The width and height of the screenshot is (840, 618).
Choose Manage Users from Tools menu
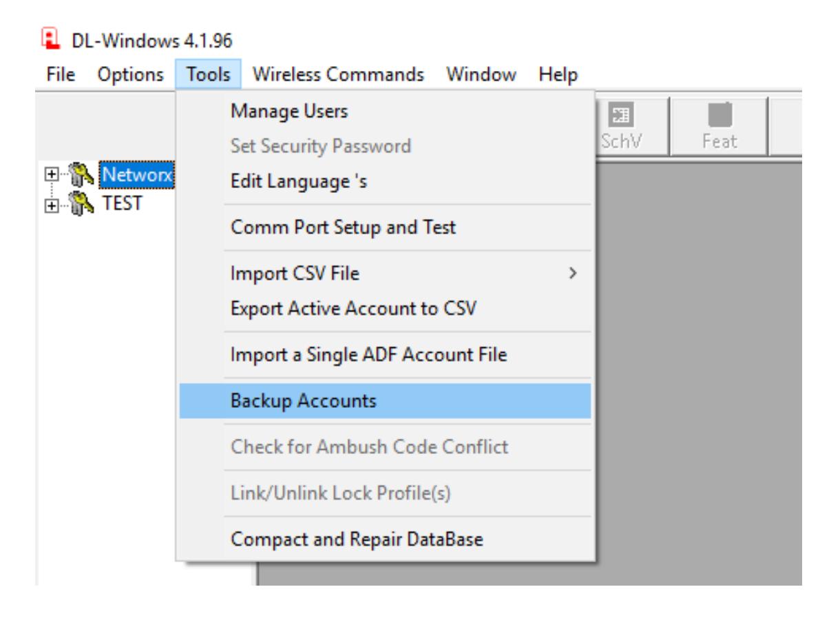[386, 110]
